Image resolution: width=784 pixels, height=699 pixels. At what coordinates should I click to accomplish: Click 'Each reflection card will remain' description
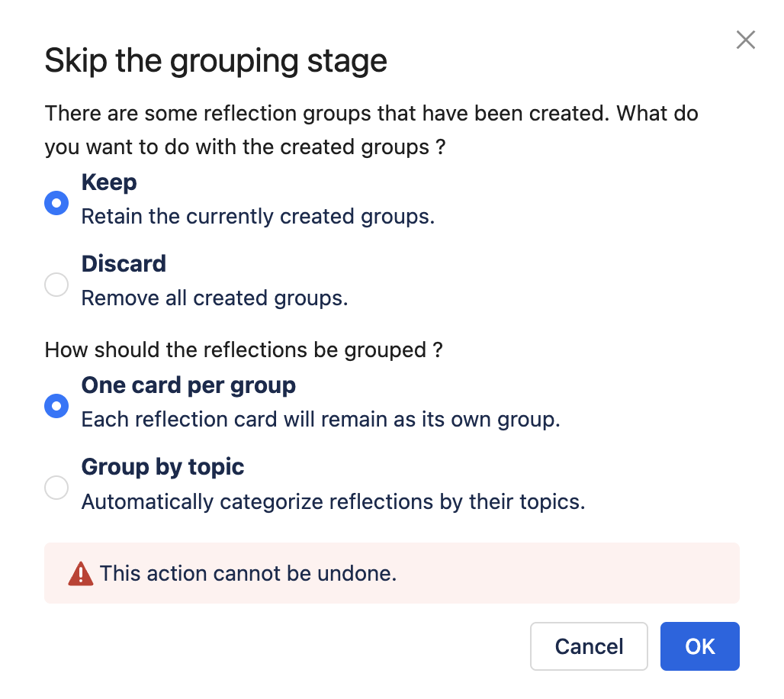click(320, 420)
